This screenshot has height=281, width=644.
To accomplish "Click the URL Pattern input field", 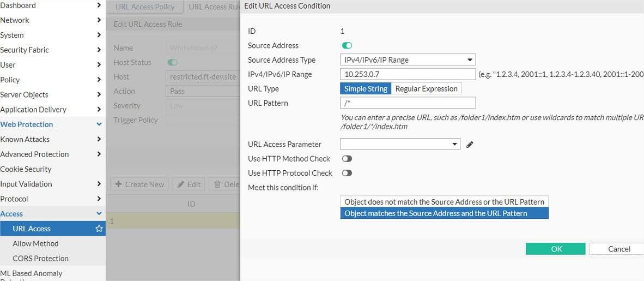I will click(x=408, y=103).
